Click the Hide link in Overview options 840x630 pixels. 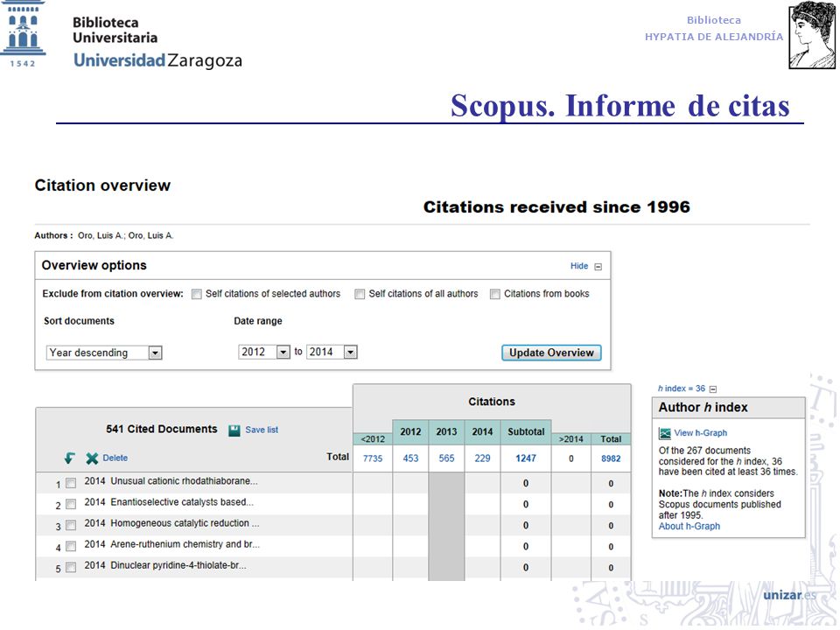click(579, 266)
